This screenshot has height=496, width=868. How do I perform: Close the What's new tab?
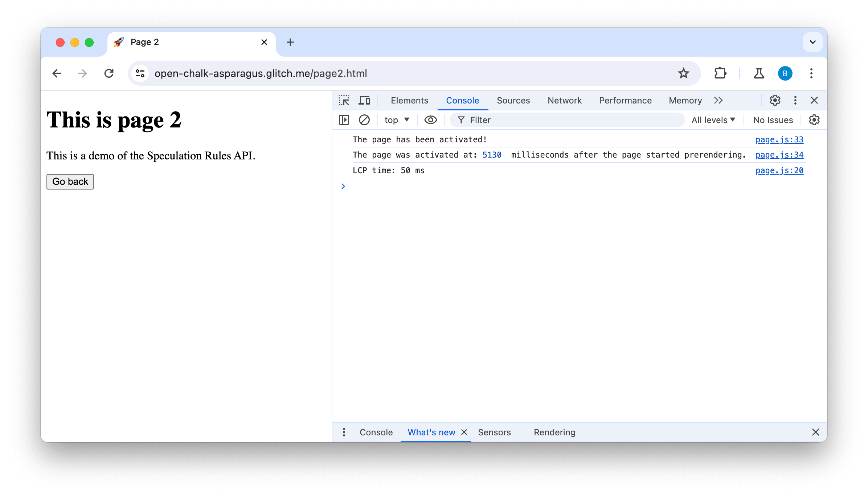pyautogui.click(x=464, y=431)
